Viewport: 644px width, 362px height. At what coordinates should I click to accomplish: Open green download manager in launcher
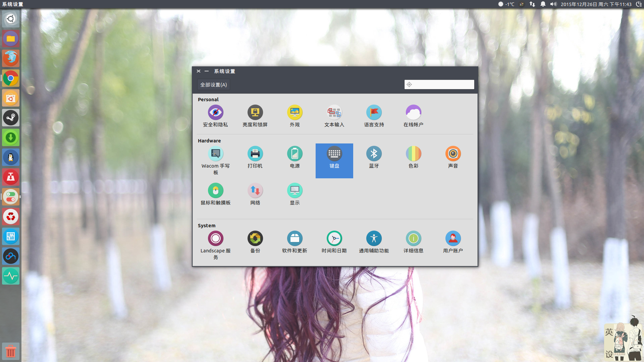(11, 137)
